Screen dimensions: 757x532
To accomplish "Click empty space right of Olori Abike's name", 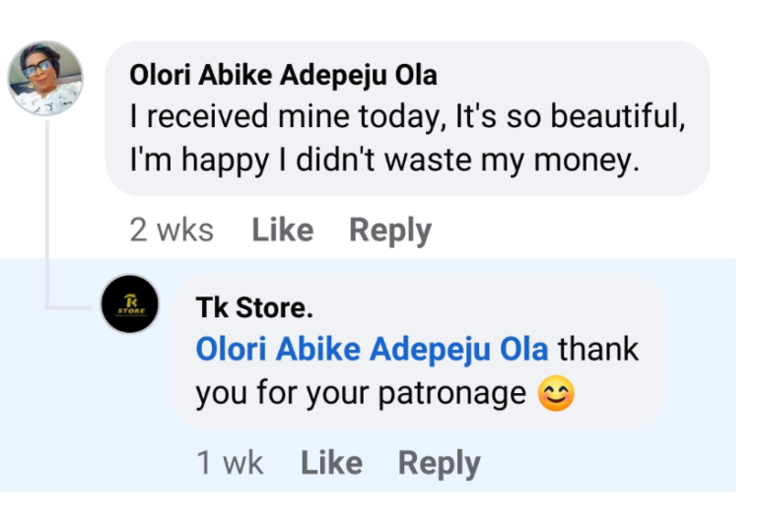I will (x=572, y=76).
